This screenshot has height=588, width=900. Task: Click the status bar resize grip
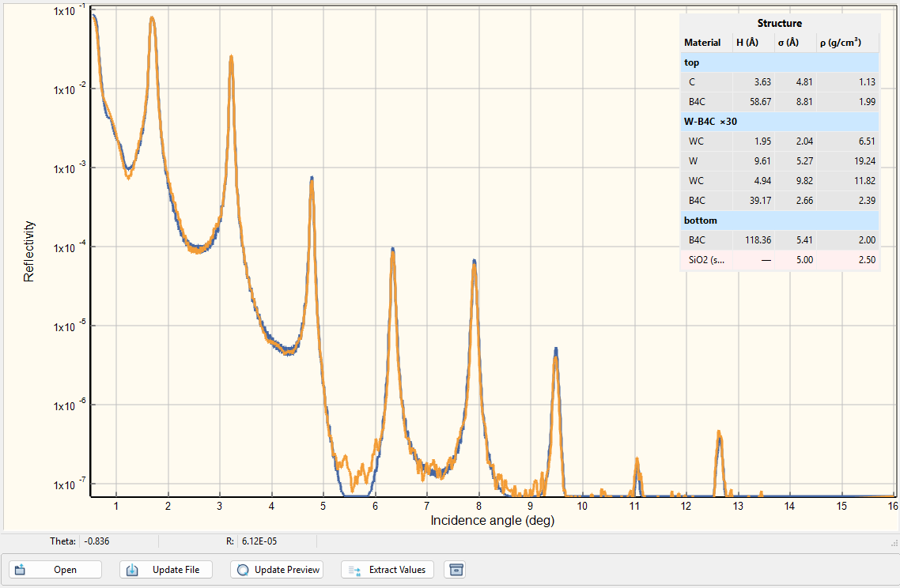[x=894, y=543]
